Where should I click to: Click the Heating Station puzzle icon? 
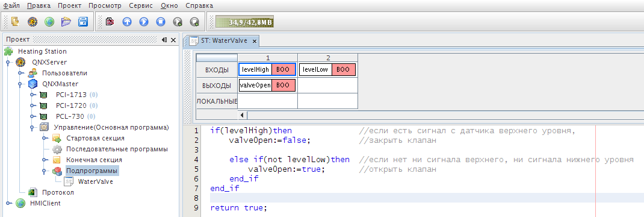point(8,51)
